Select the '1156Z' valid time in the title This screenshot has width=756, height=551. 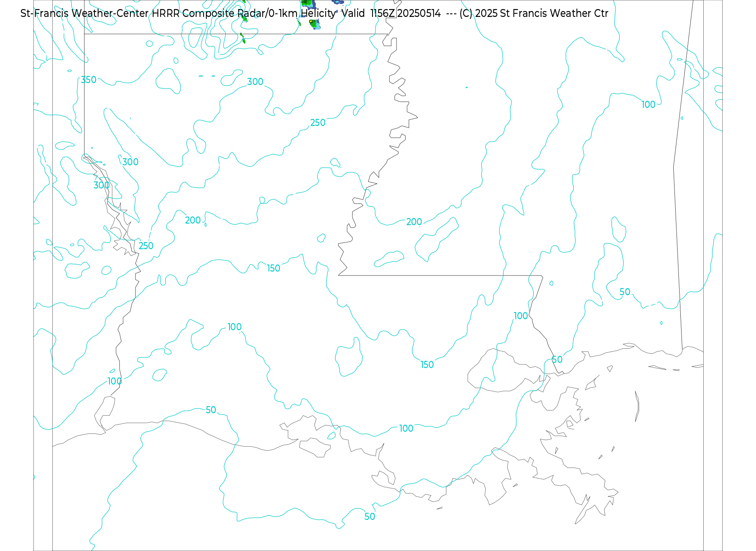pyautogui.click(x=382, y=13)
